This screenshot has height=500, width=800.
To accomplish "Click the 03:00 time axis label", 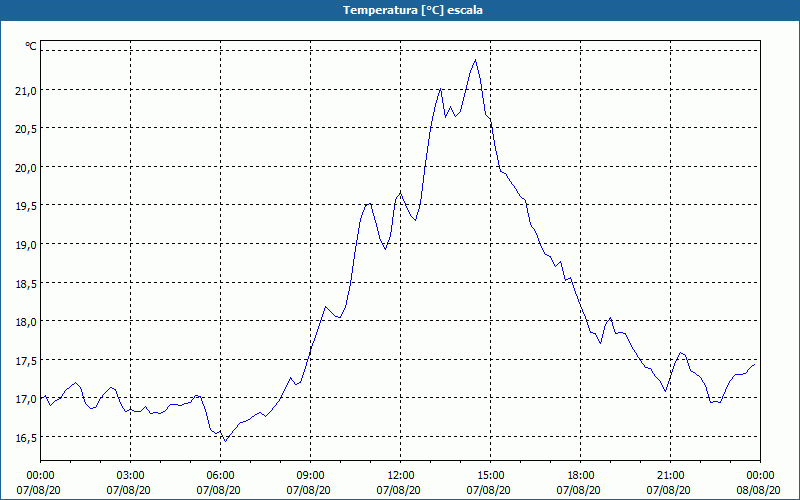I will pos(130,476).
